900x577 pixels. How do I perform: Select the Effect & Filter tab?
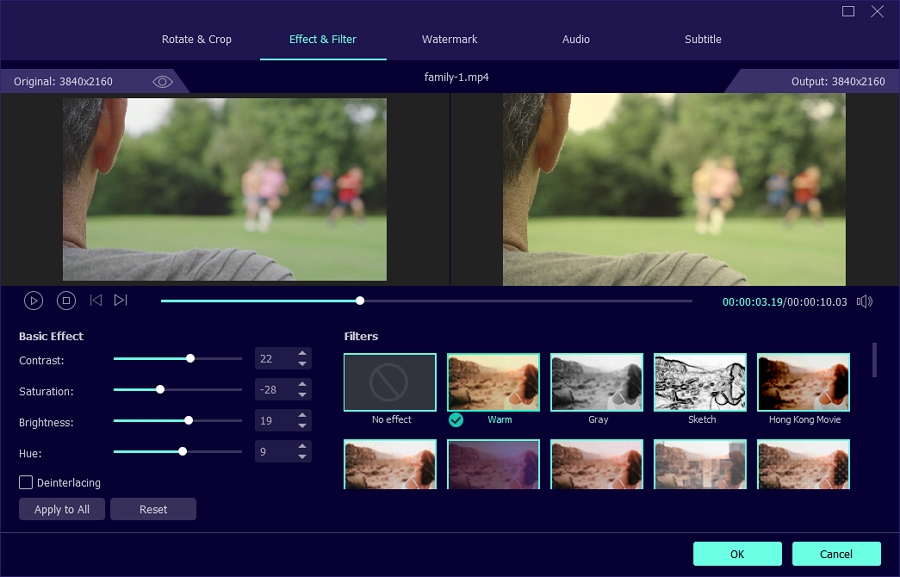(323, 39)
